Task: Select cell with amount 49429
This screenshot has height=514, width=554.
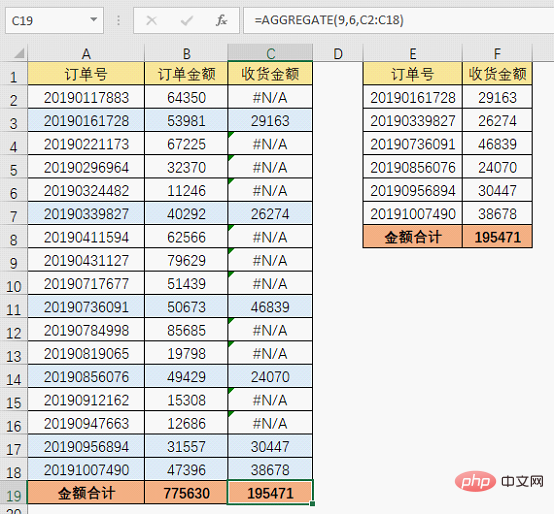Action: pos(186,377)
